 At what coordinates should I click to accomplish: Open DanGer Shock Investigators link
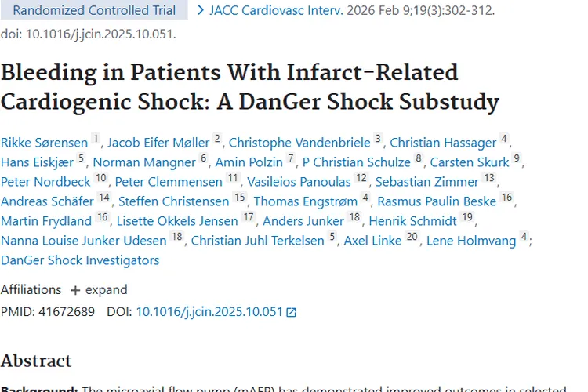(x=80, y=260)
